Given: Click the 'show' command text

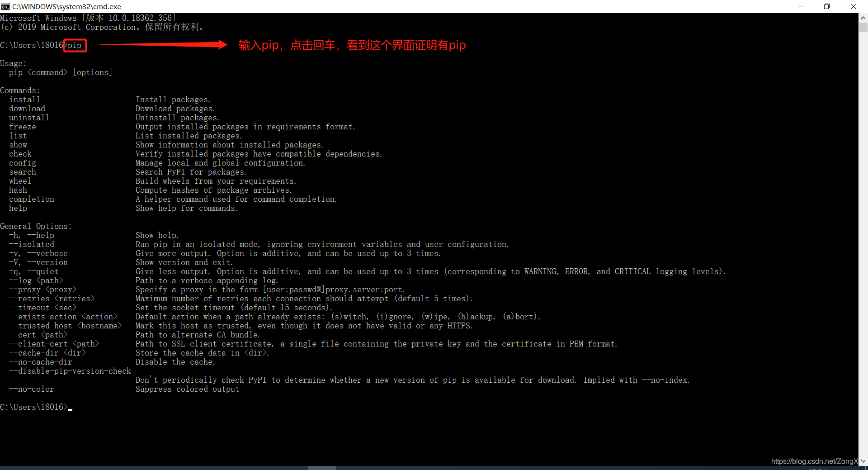Looking at the screenshot, I should tap(18, 145).
